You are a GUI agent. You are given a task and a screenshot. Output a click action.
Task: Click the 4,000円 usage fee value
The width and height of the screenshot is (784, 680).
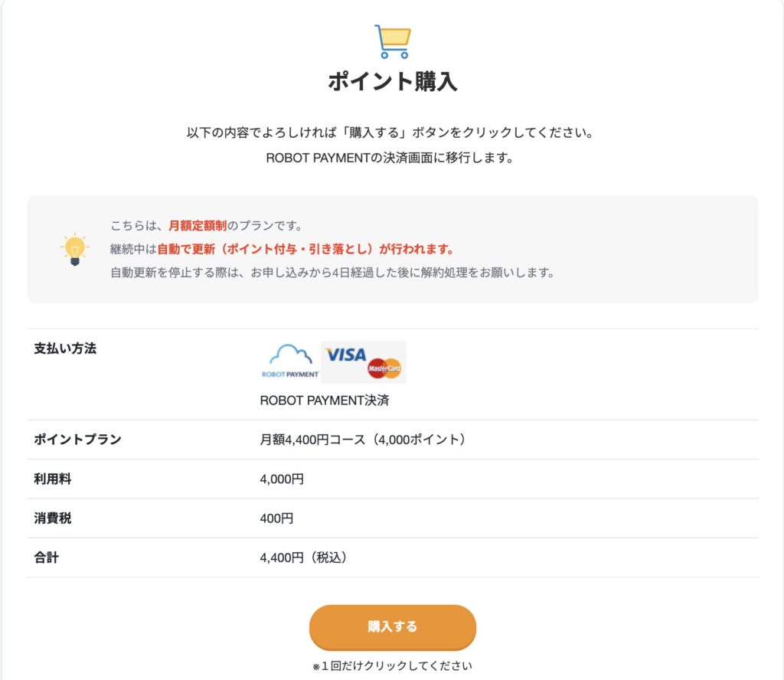[x=282, y=479]
